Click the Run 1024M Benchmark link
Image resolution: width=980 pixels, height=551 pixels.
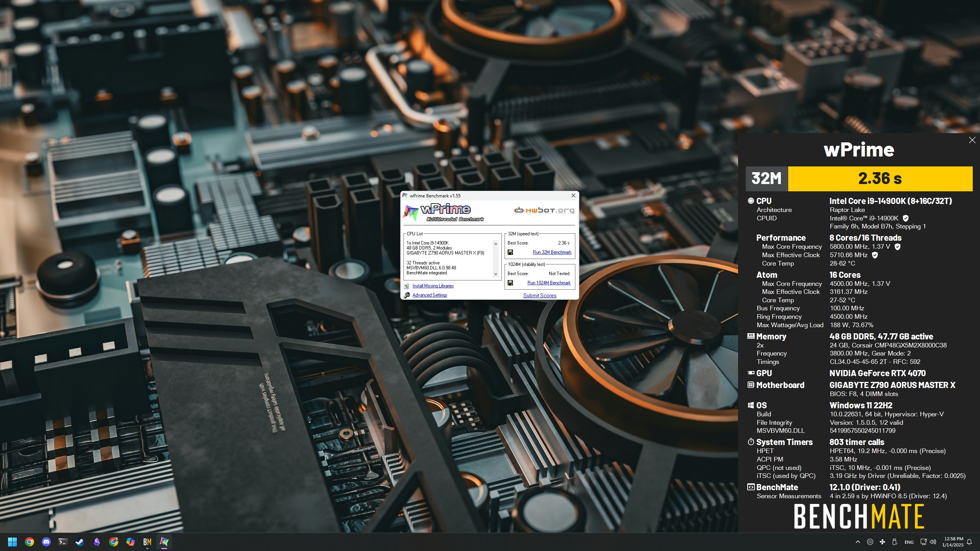[x=549, y=283]
